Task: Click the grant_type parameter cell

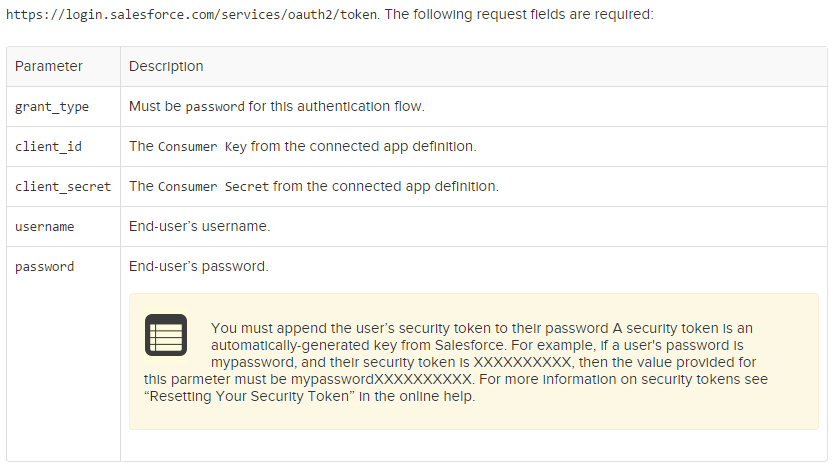Action: [x=52, y=106]
